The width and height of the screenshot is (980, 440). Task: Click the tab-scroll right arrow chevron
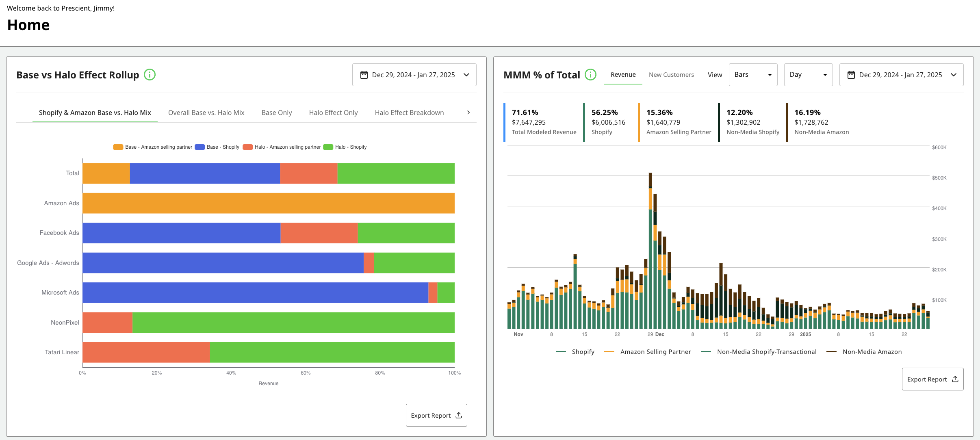tap(468, 113)
